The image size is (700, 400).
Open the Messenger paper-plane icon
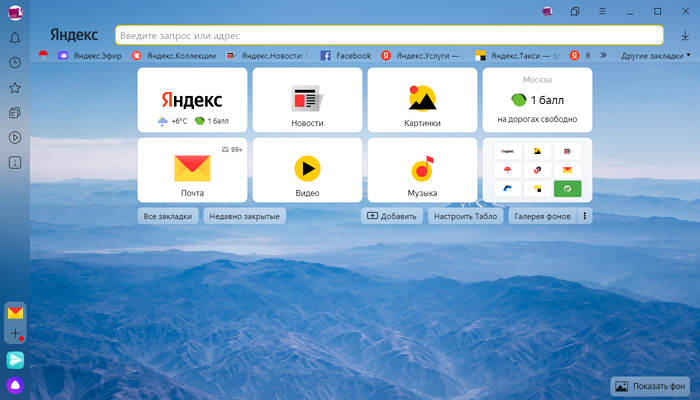pyautogui.click(x=15, y=360)
